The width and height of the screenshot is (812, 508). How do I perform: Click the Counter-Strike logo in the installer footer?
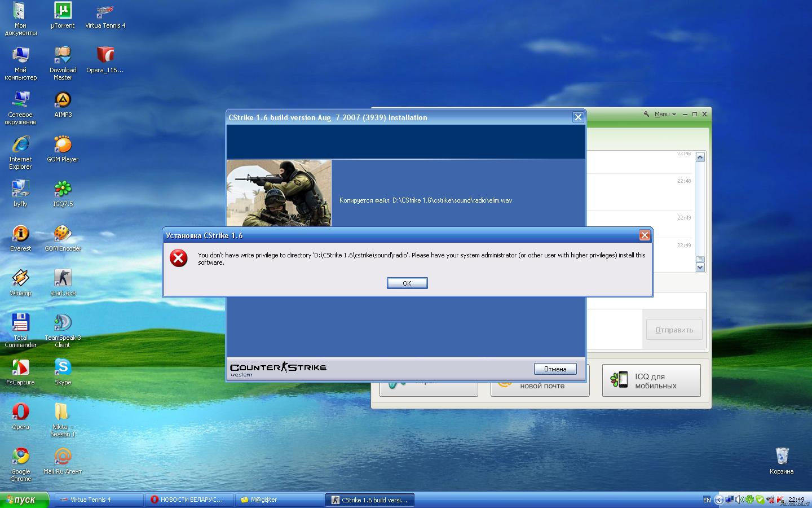coord(278,369)
